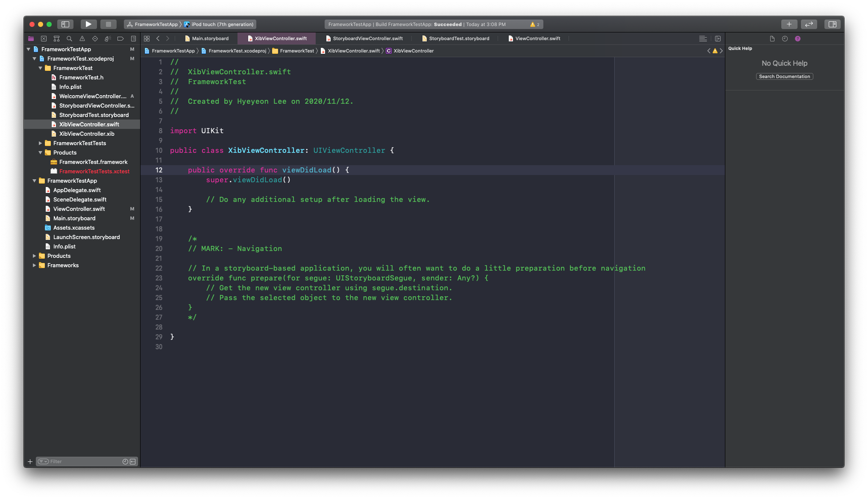
Task: Open the Issue navigator warning icon
Action: tap(82, 38)
